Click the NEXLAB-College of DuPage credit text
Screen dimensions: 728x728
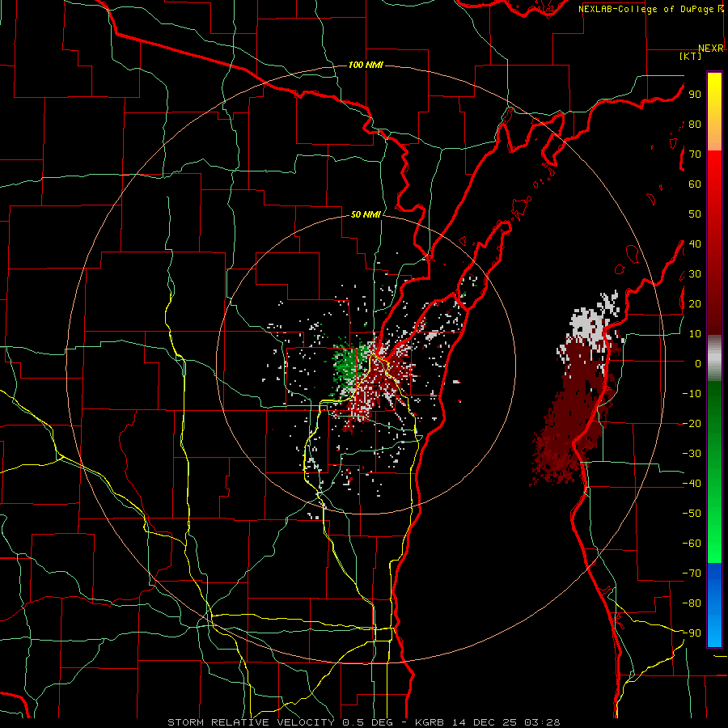pos(646,9)
